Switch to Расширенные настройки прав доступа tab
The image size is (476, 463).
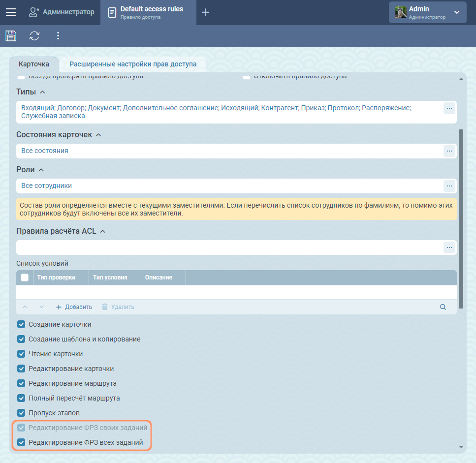coord(133,64)
